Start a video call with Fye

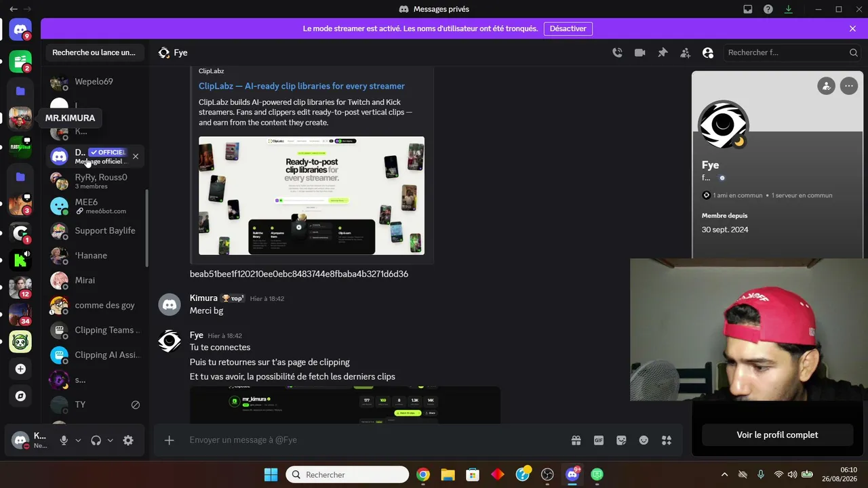pos(639,53)
